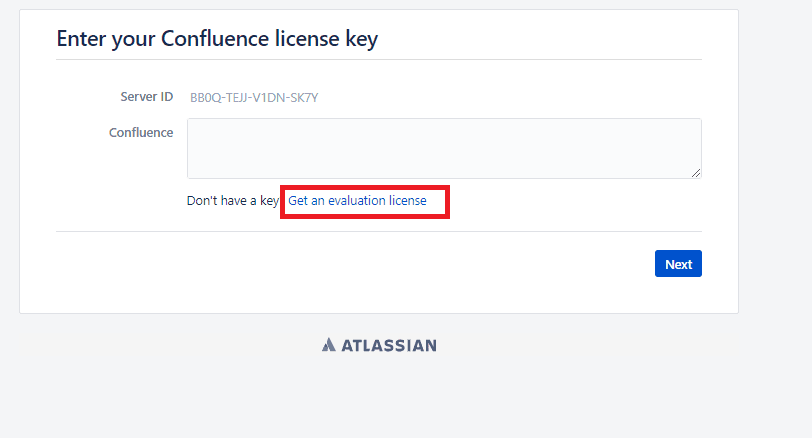Click the "Don't have a key" text
812x438 pixels.
point(232,201)
